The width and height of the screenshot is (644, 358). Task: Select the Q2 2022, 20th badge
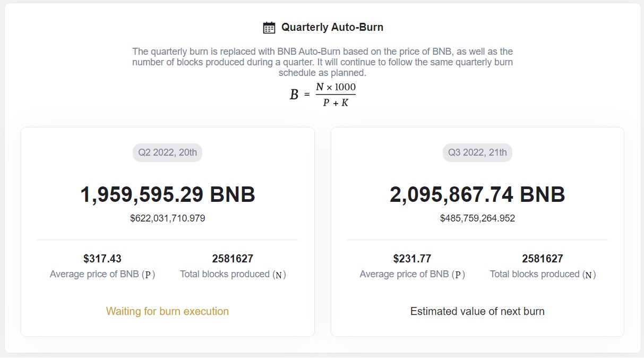(x=167, y=152)
